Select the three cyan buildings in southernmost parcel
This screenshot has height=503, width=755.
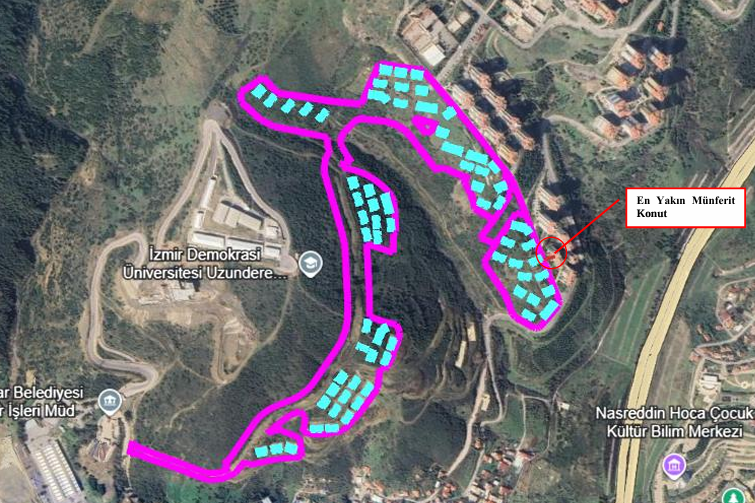click(x=276, y=449)
